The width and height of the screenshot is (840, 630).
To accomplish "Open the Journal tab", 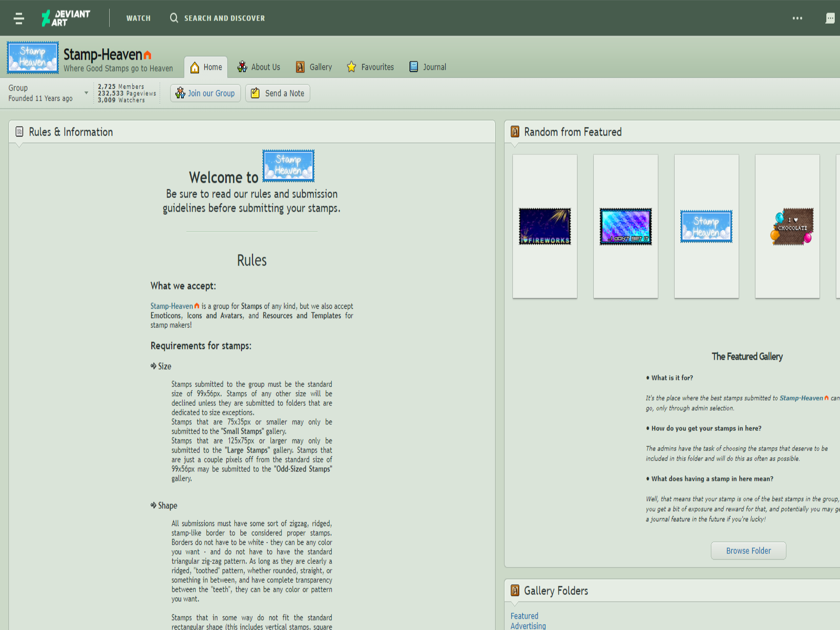I will 428,67.
